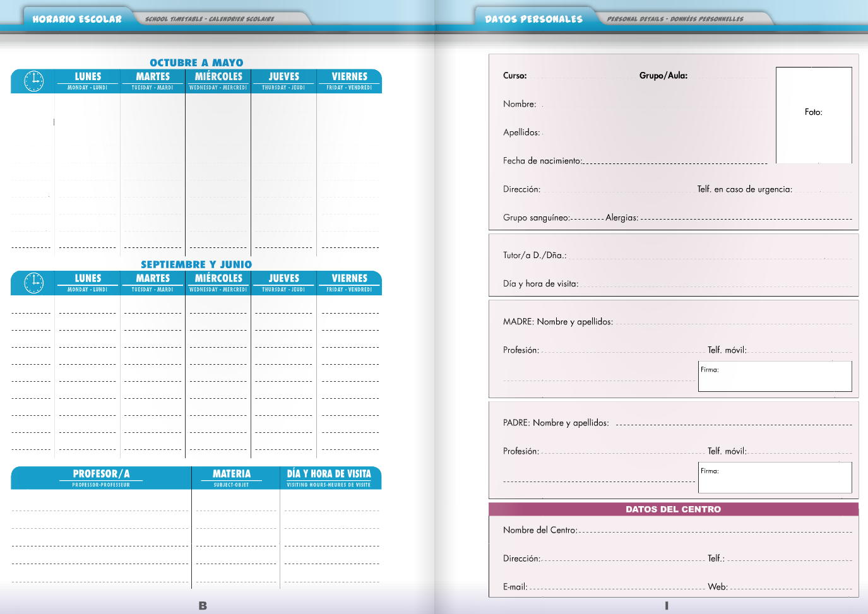Click Lunes header in Octubre a Mayo table
868x614 pixels.
pyautogui.click(x=88, y=81)
